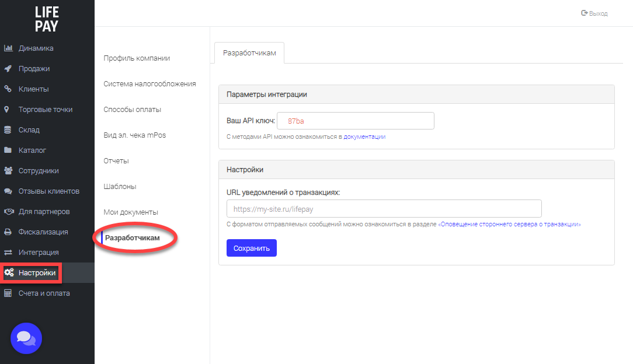This screenshot has width=633, height=364.
Task: Click the API key field showing 87ba
Action: pos(355,121)
